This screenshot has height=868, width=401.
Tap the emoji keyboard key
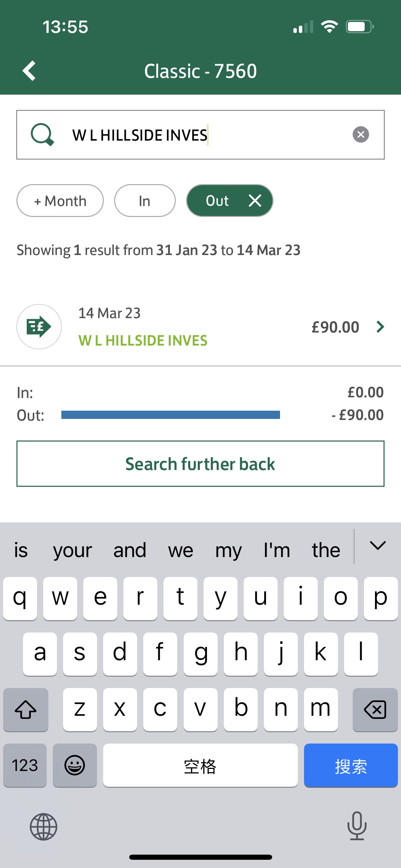pyautogui.click(x=75, y=765)
